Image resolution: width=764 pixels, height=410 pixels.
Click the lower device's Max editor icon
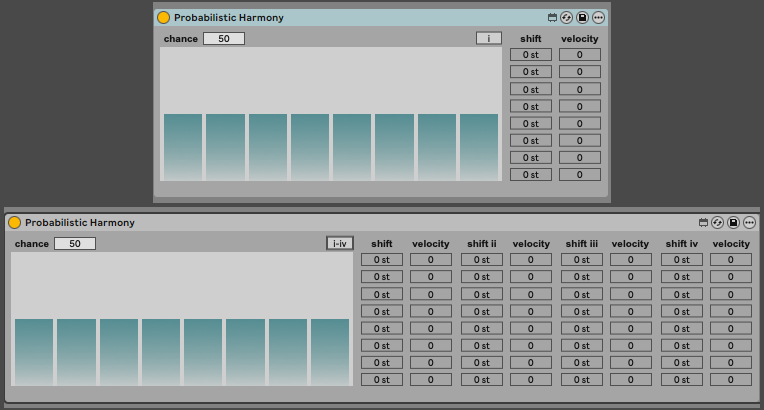[703, 223]
